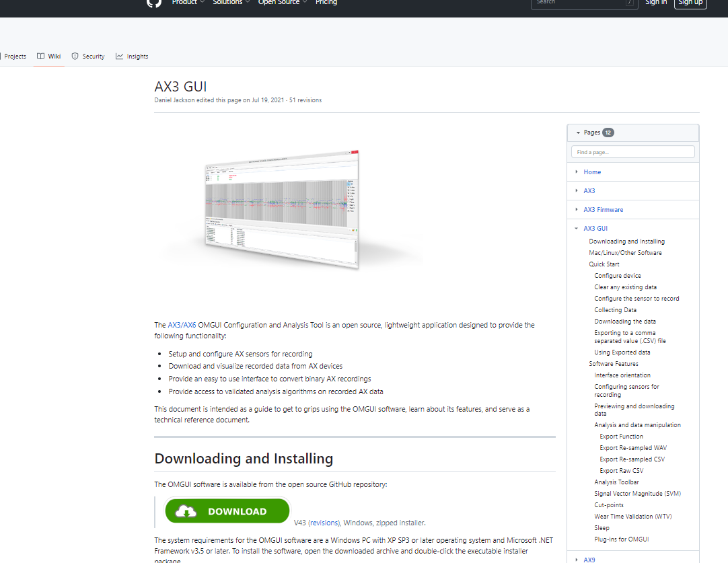Go to Mac/Linux/Other Software section
The height and width of the screenshot is (563, 728).
point(625,253)
